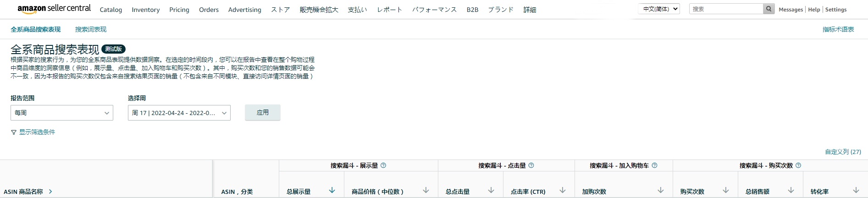
Task: Sort by 点击率 (CTR) arrow
Action: [x=563, y=190]
